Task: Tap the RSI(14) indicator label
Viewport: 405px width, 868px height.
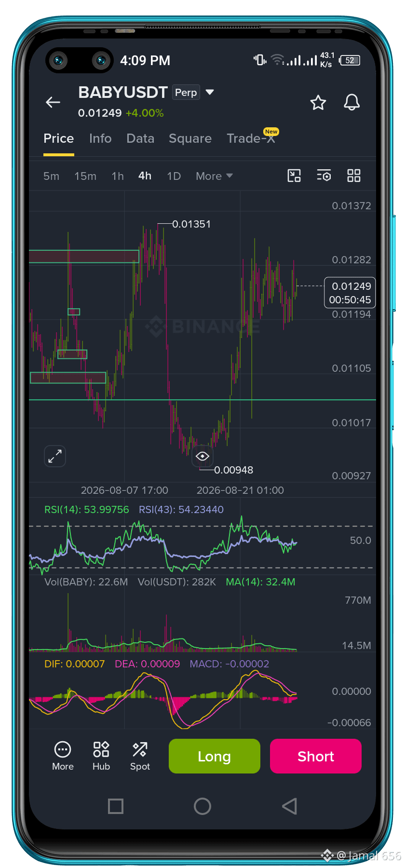Action: pos(87,510)
